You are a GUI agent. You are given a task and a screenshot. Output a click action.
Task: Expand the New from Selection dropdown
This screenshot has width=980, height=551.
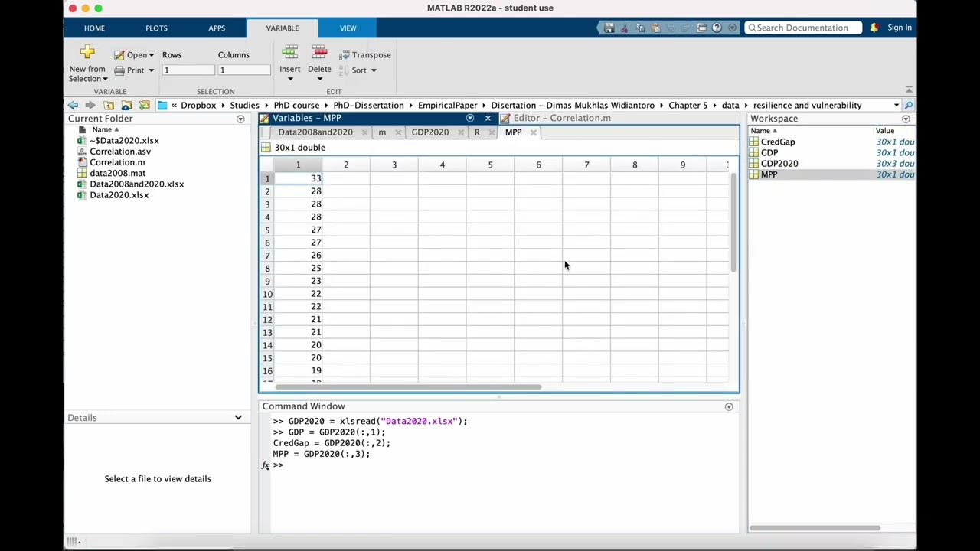[x=105, y=79]
